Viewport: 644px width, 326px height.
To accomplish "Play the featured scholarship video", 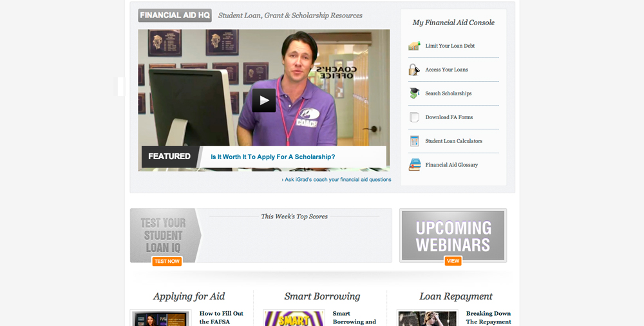I will 263,100.
